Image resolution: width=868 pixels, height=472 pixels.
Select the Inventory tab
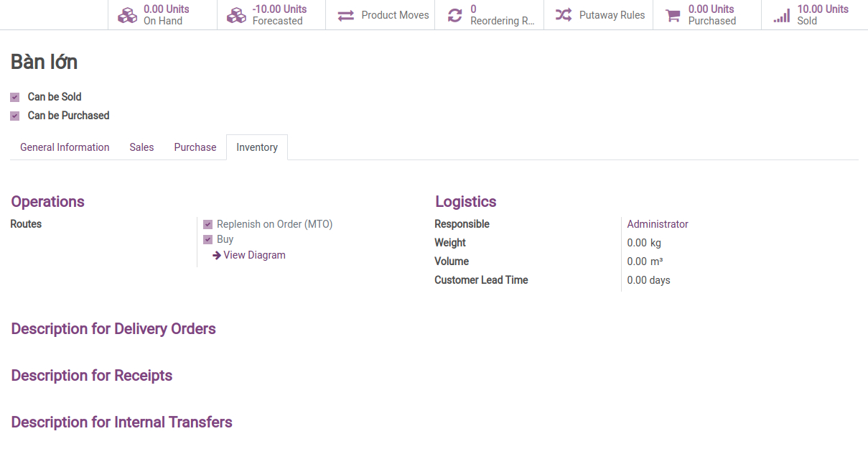(257, 147)
